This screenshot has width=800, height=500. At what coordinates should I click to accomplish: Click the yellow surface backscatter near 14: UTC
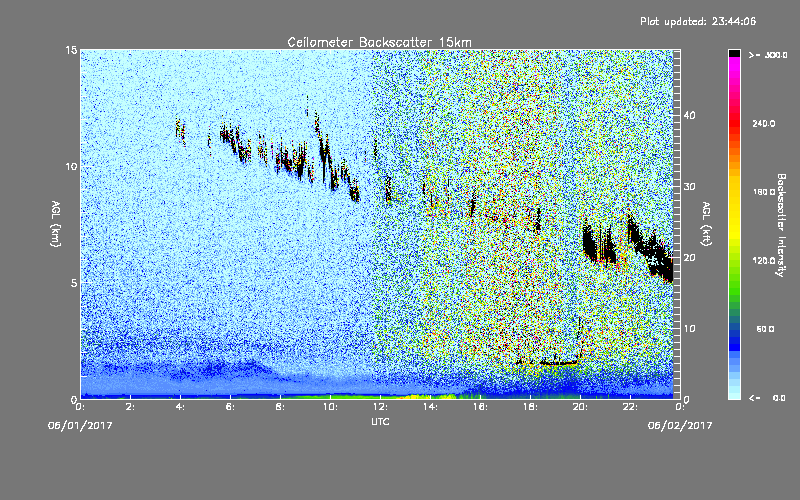(431, 396)
